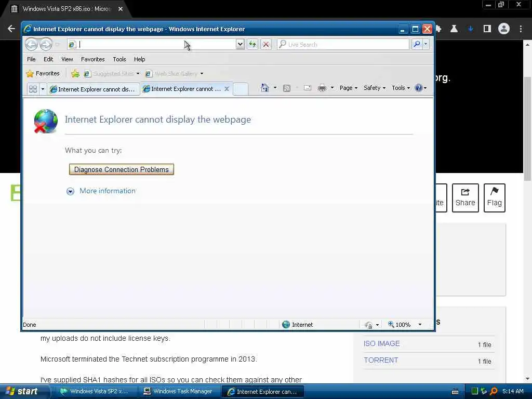
Task: Open a new blank tab
Action: point(241,89)
